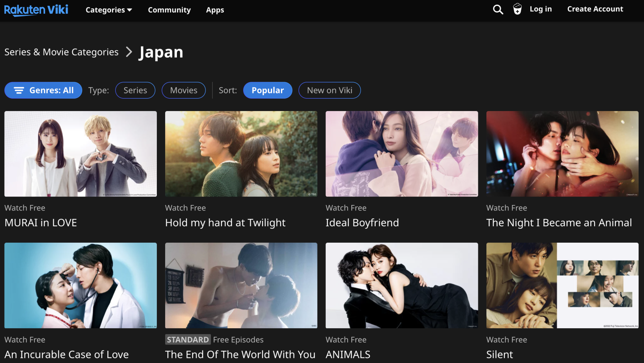Click Create Account
The width and height of the screenshot is (644, 363).
click(x=595, y=9)
